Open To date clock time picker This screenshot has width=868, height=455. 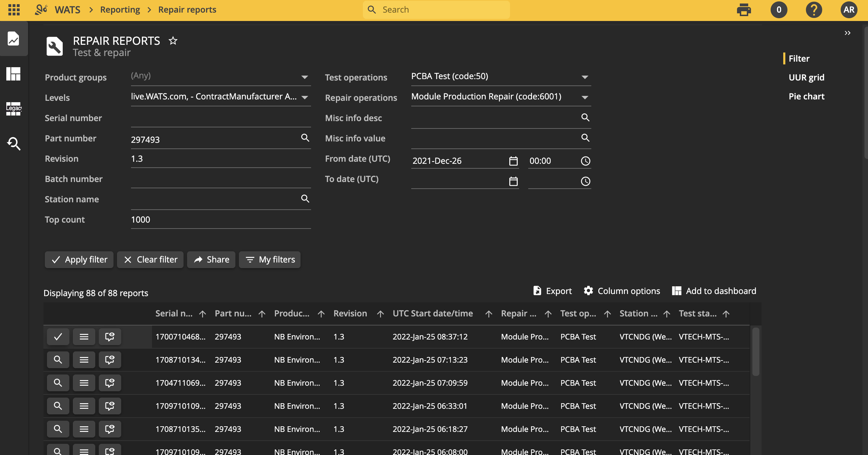click(x=585, y=181)
